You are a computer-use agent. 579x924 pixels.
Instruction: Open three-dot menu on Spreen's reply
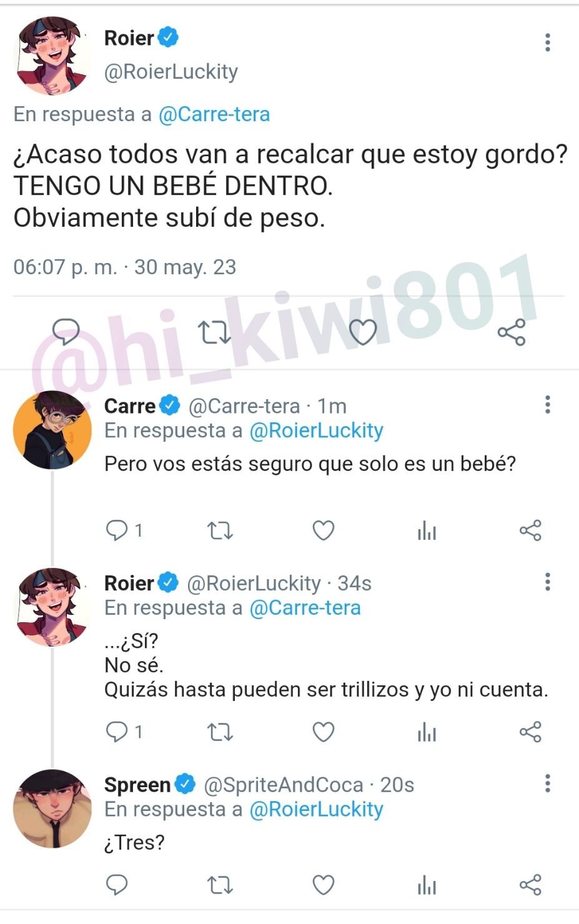[x=548, y=783]
